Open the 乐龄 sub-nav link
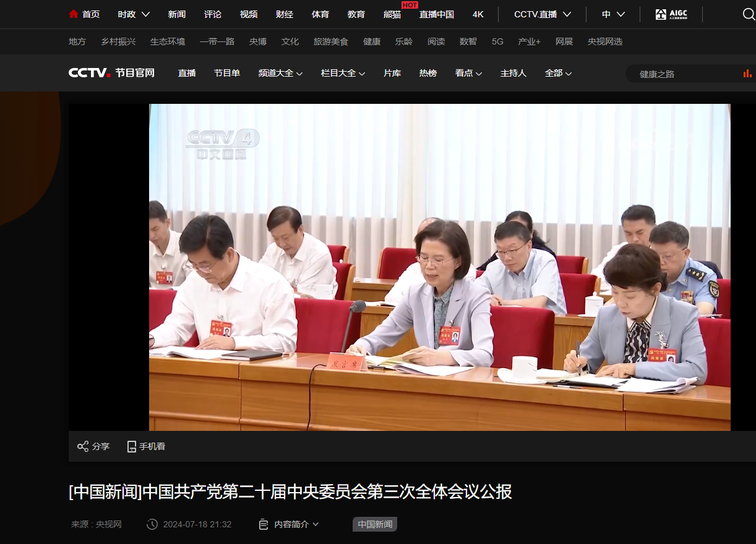 [x=404, y=41]
